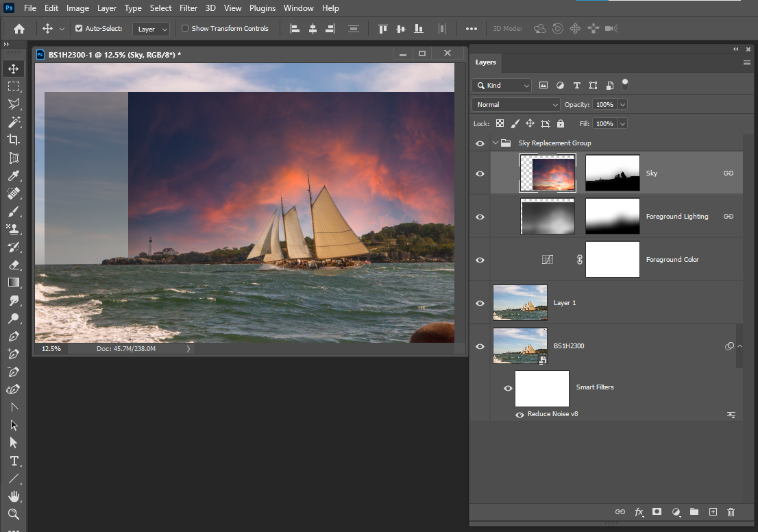758x532 pixels.
Task: Select the Hand tool
Action: pyautogui.click(x=14, y=496)
